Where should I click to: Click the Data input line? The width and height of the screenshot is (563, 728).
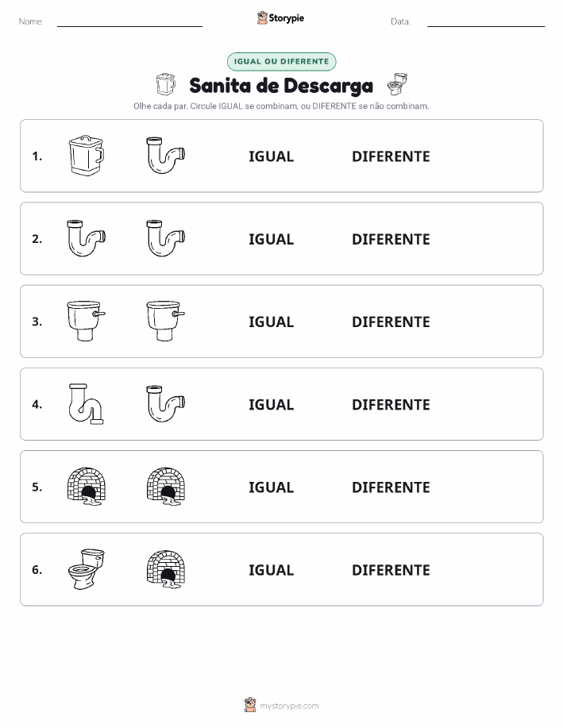(x=486, y=22)
